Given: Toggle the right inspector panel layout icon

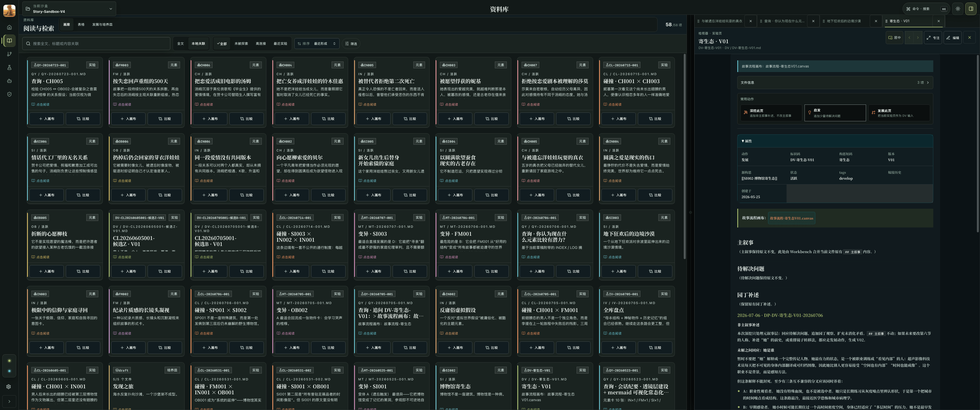Looking at the screenshot, I should (x=971, y=9).
